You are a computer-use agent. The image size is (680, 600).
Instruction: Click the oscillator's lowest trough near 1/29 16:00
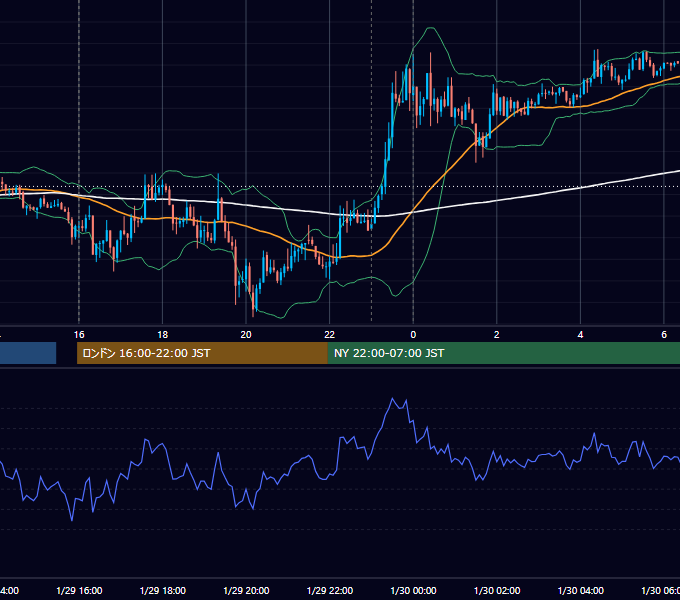click(x=72, y=519)
